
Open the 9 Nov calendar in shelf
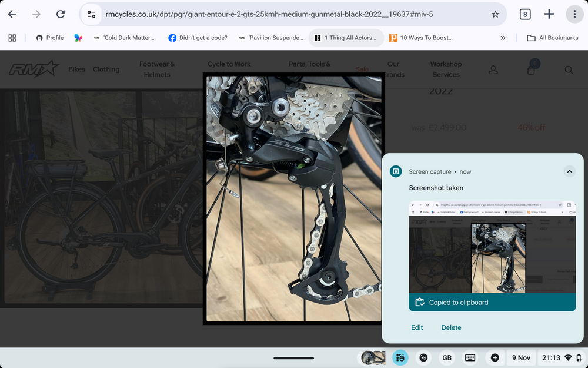pyautogui.click(x=521, y=357)
